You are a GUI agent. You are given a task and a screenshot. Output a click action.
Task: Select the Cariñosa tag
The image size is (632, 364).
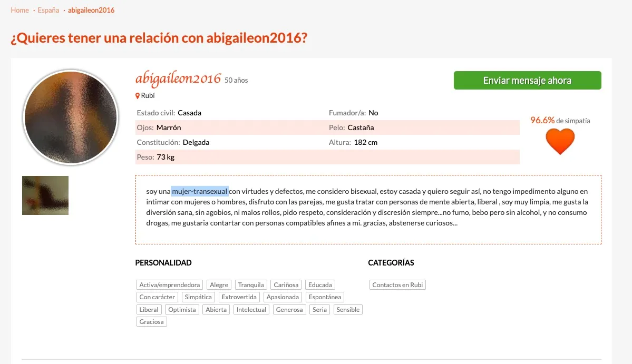[286, 284]
